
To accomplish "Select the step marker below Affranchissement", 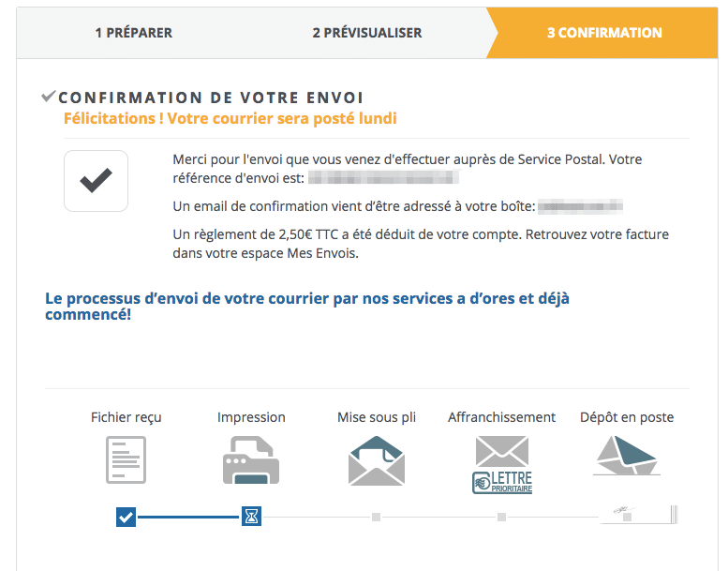I will point(502,517).
